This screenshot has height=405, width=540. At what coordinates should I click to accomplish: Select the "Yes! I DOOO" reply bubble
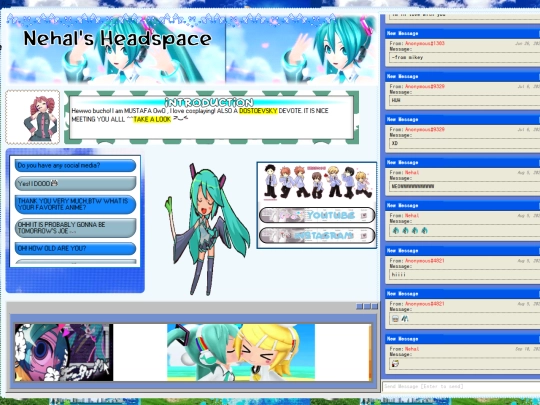click(75, 184)
